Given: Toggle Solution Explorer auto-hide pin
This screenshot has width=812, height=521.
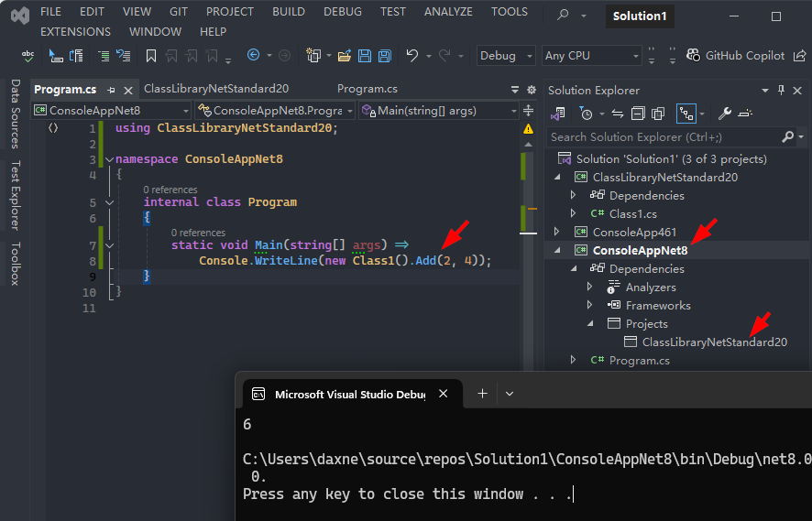Looking at the screenshot, I should pos(782,90).
